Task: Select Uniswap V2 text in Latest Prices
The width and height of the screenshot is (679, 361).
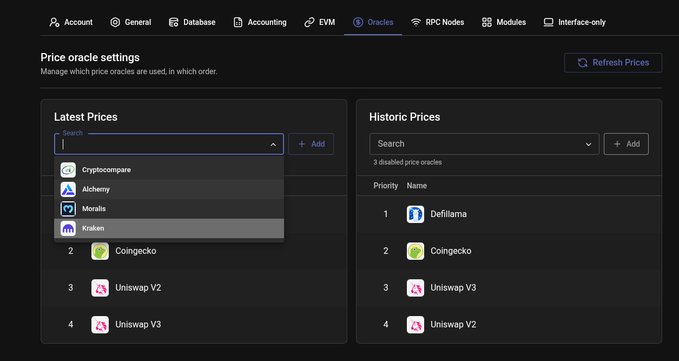Action: 138,288
